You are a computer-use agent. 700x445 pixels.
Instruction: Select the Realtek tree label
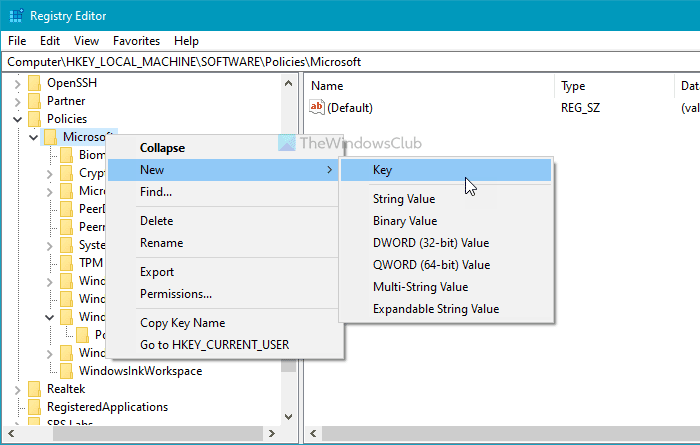tap(66, 389)
